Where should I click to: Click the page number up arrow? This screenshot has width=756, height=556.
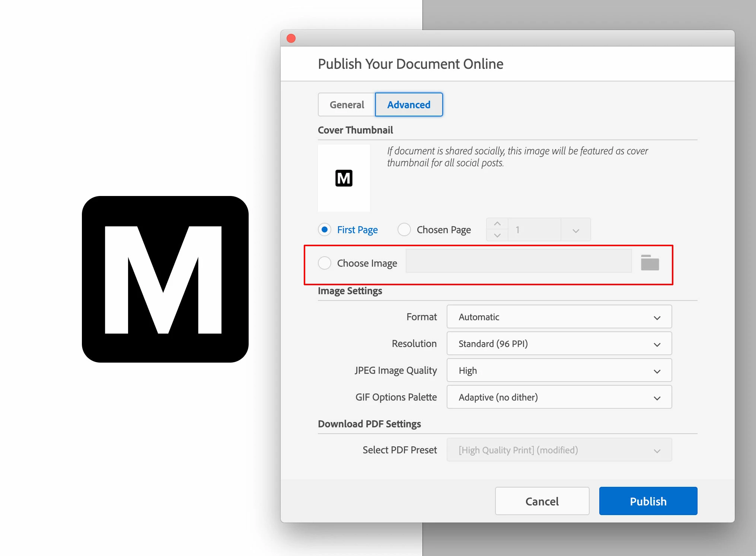497,224
